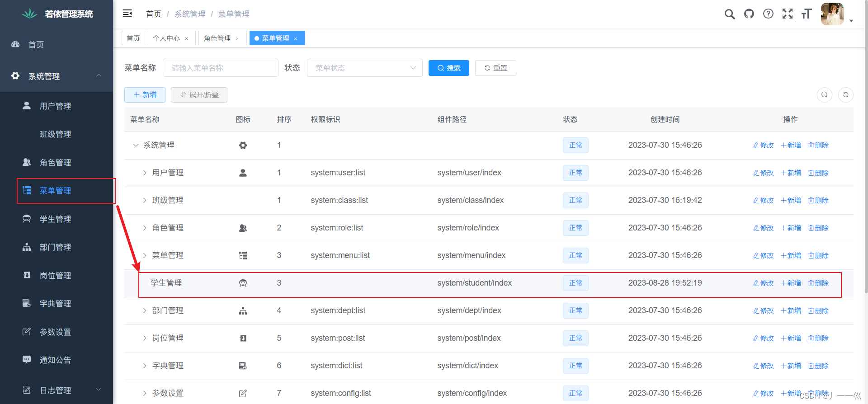
Task: Click the 若依管理系统 logo
Action: click(57, 14)
